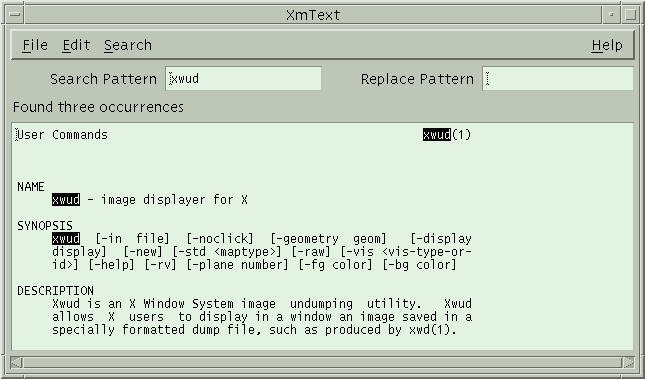
Task: Click the horizontal scrollbar trough
Action: click(322, 362)
